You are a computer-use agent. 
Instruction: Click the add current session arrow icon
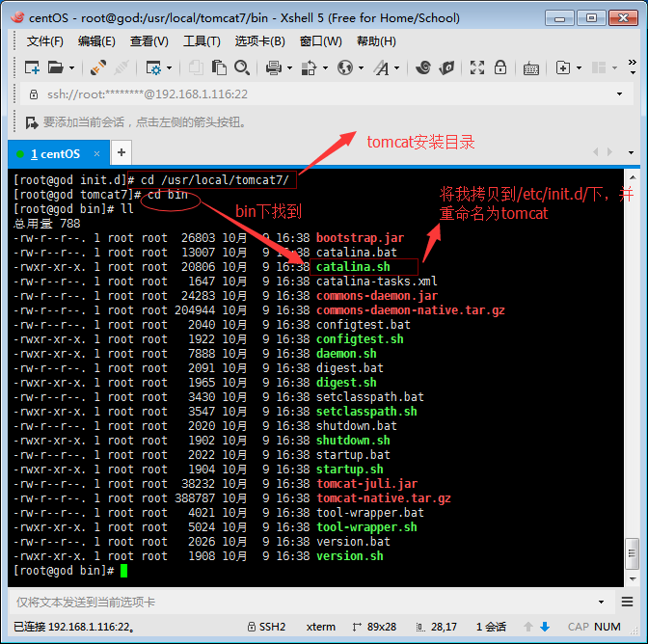(32, 122)
